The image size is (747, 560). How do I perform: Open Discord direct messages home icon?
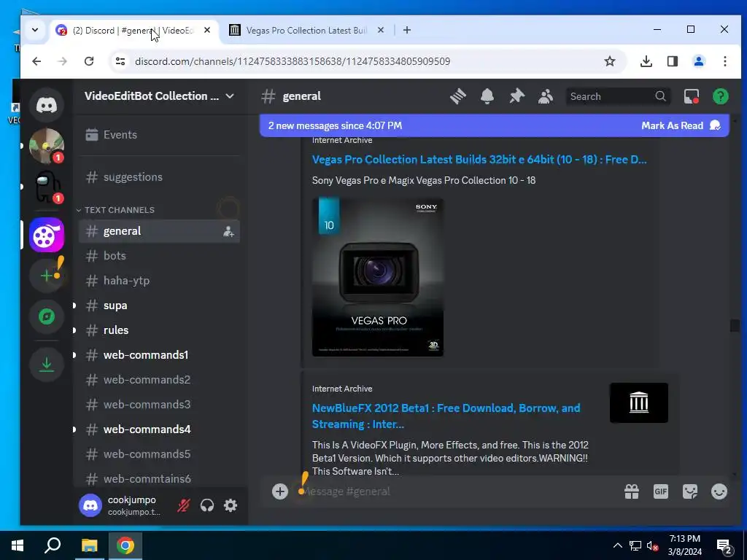click(x=46, y=105)
